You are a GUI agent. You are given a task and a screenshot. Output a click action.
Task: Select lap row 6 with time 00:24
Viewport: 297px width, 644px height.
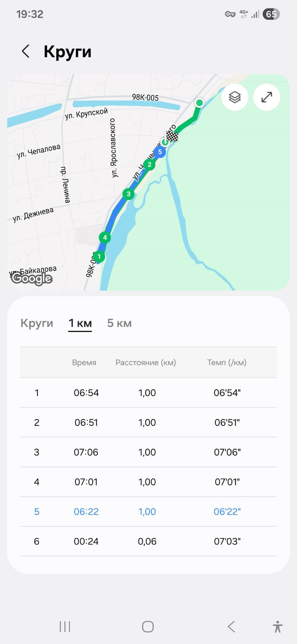click(x=148, y=541)
